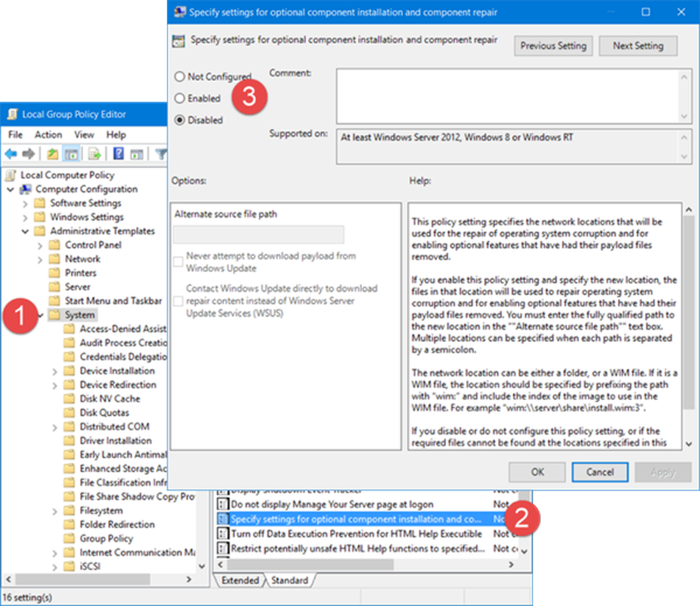
Task: Switch to the Extended tab
Action: [239, 581]
